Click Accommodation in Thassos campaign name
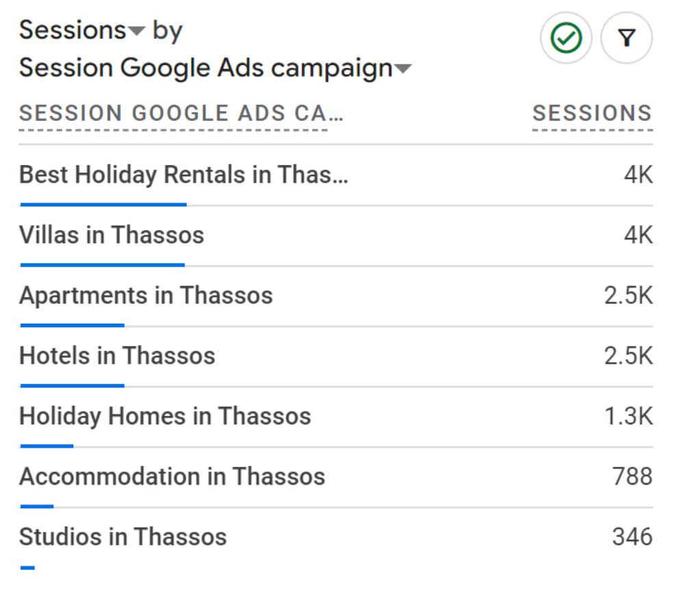The image size is (685, 616). click(x=172, y=476)
